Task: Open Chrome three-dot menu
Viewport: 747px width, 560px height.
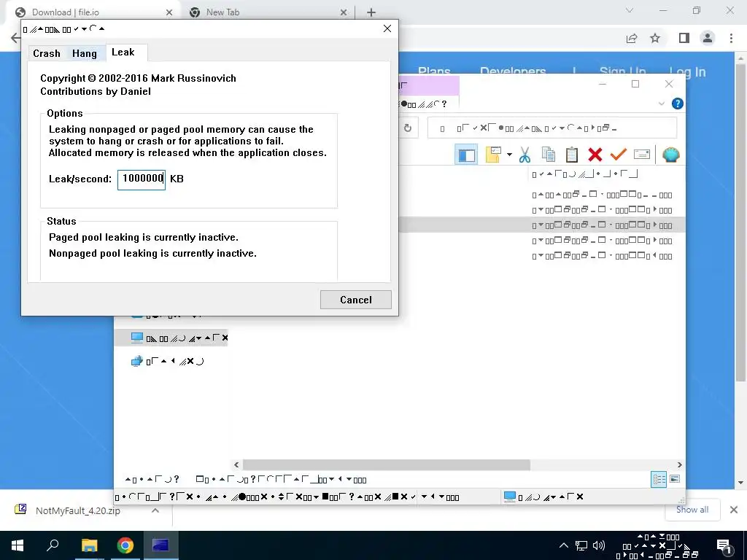Action: pyautogui.click(x=731, y=38)
